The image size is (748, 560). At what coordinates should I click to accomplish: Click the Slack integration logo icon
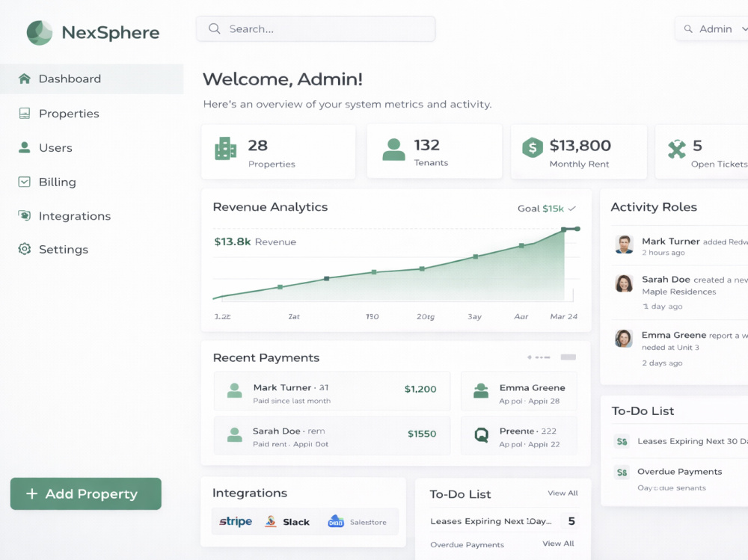(271, 521)
